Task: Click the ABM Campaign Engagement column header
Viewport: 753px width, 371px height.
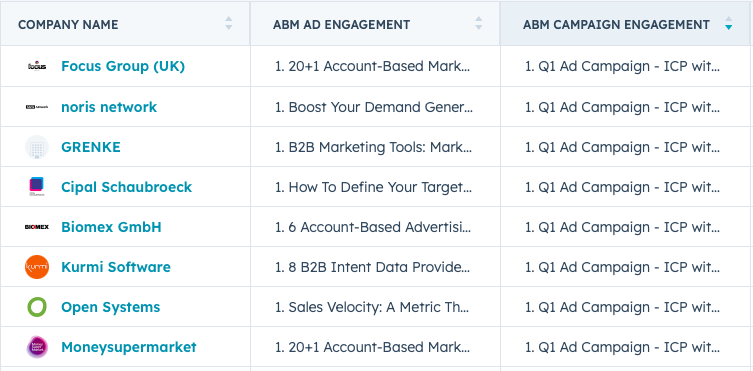Action: [625, 24]
